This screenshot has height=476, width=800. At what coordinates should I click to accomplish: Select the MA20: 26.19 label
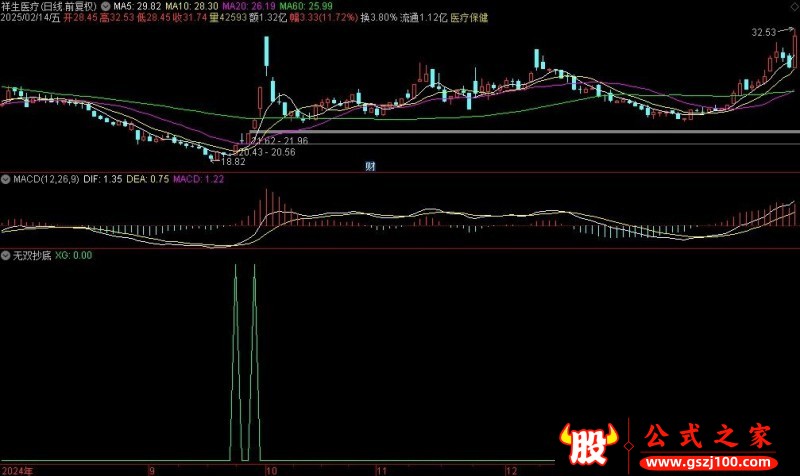point(249,6)
